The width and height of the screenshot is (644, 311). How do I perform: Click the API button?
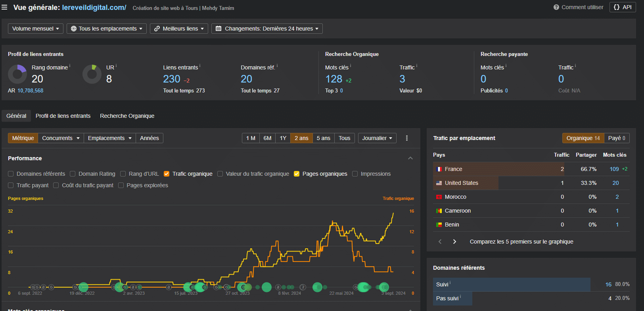[623, 7]
